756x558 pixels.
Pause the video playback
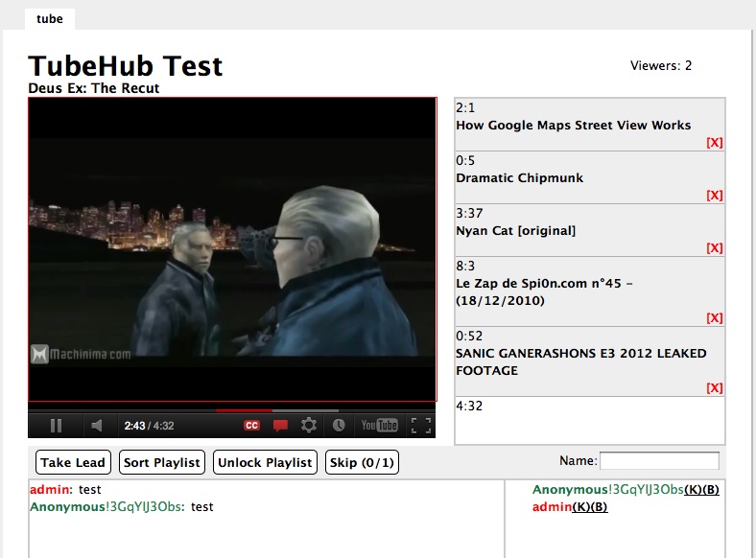click(56, 426)
